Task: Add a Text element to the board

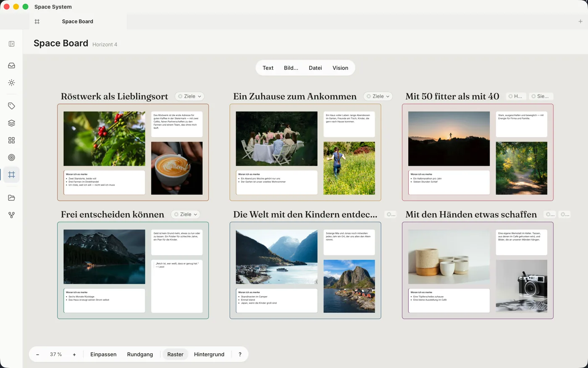Action: coord(268,68)
